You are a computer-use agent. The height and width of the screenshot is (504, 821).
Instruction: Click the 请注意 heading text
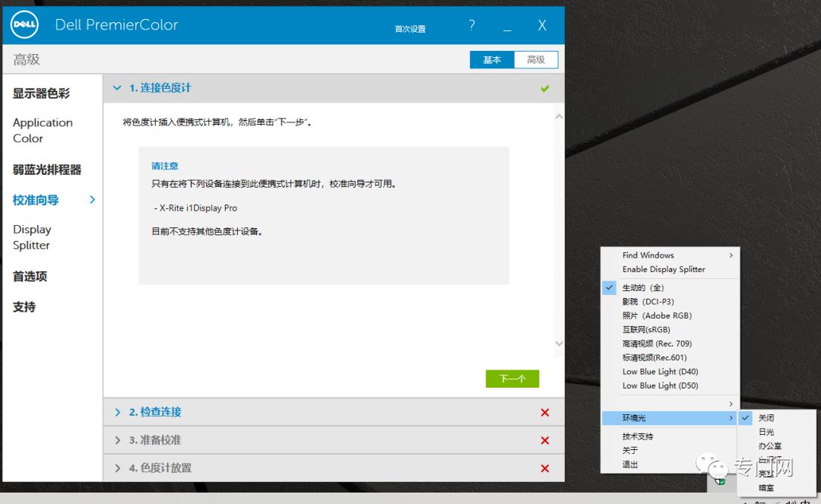[165, 166]
